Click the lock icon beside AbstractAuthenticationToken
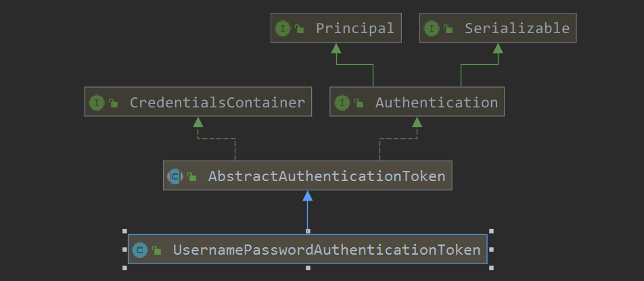 pos(192,178)
